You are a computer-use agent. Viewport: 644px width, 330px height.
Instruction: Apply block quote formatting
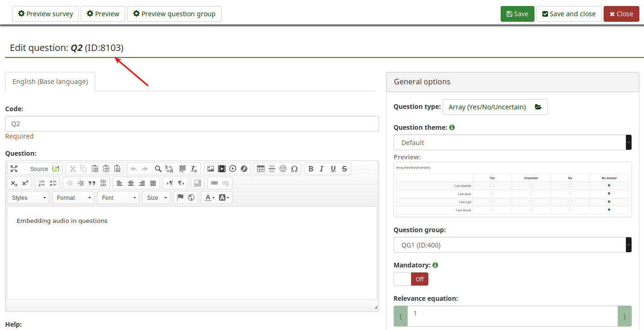(x=92, y=183)
